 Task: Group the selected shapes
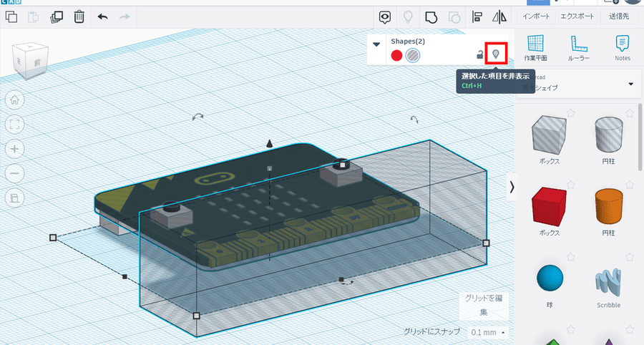pos(431,17)
